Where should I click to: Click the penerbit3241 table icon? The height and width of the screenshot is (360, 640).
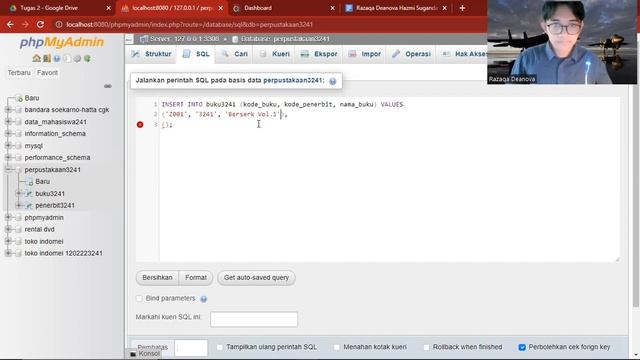coord(29,205)
